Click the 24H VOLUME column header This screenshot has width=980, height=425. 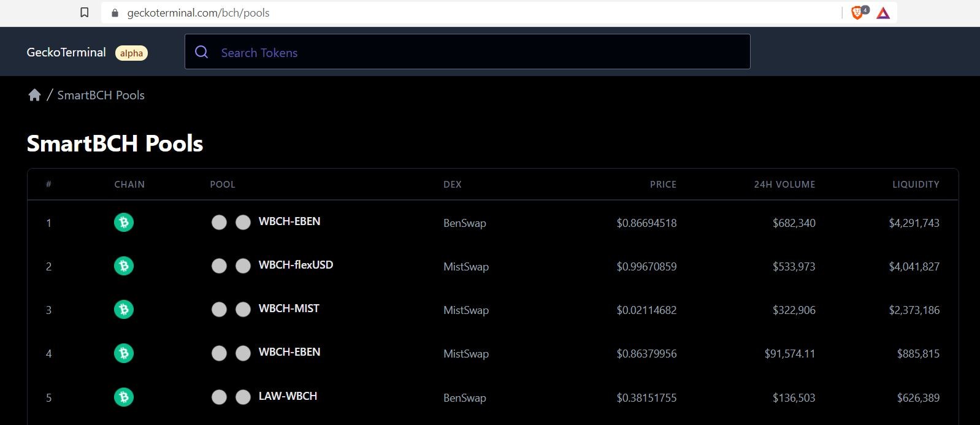click(784, 184)
